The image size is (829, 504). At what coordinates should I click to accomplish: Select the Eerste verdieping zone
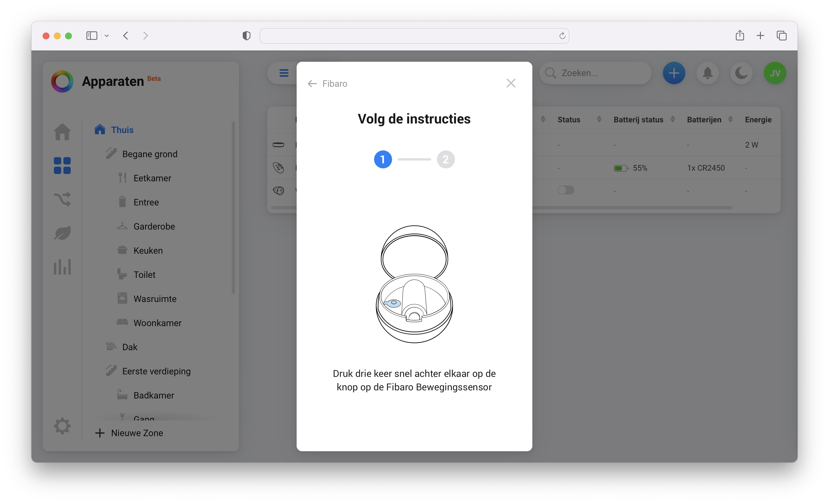(x=148, y=371)
